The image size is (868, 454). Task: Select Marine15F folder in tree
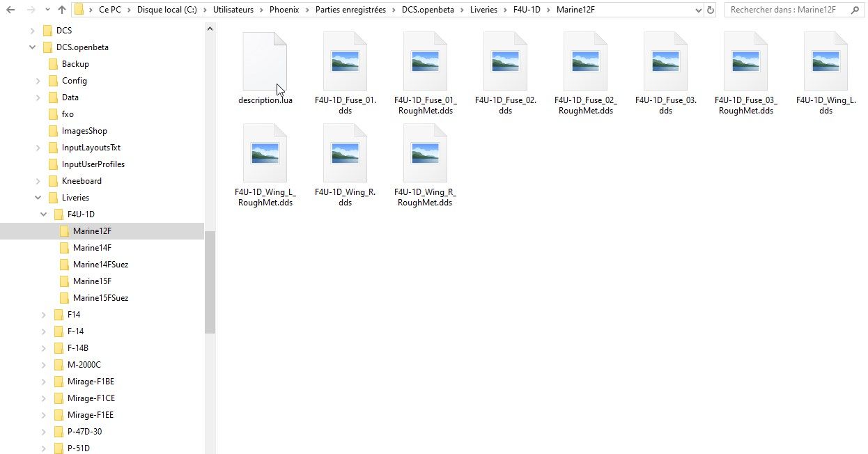[92, 281]
